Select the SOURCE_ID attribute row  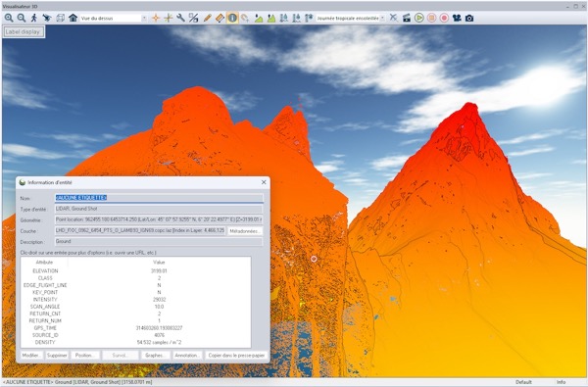coord(136,335)
